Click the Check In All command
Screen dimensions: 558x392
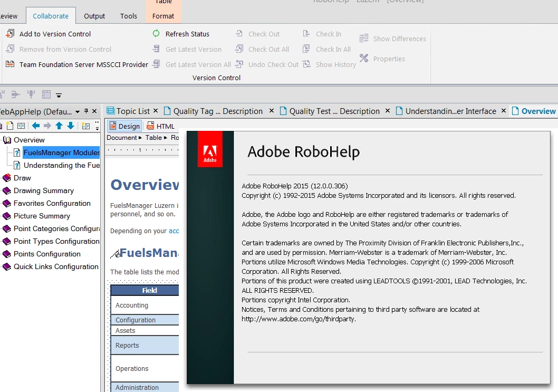point(326,49)
